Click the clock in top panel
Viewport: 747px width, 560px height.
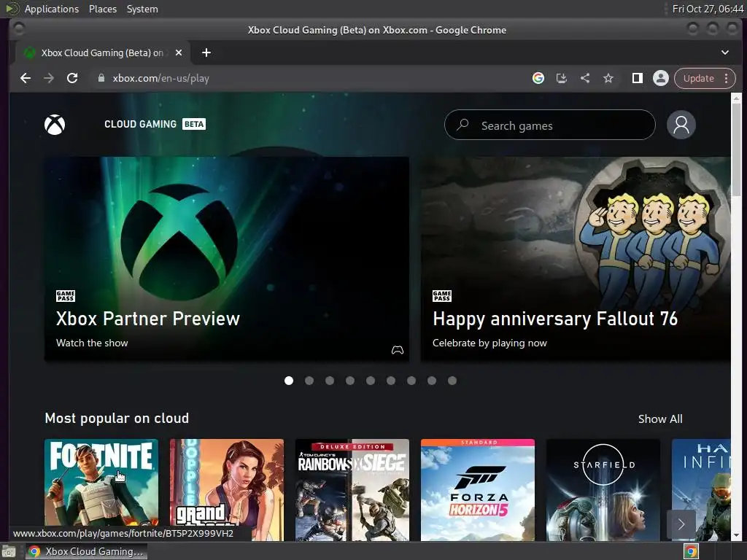(708, 9)
